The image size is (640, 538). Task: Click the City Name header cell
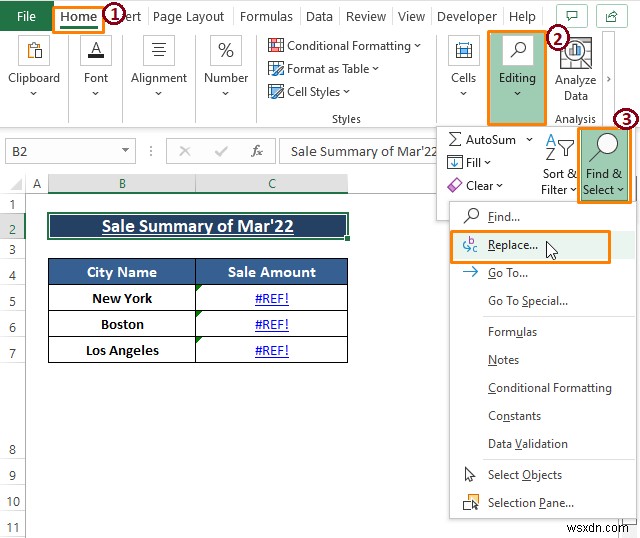tap(122, 272)
